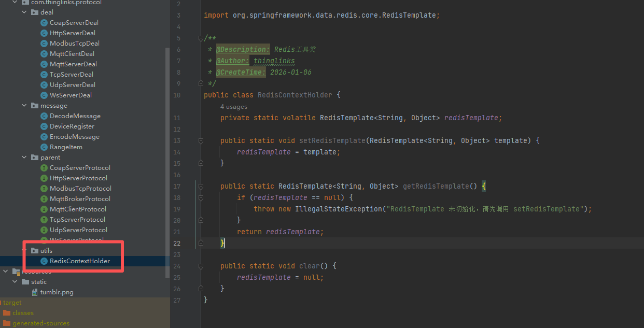
Task: Click the class icon beside RedisContextHolder
Action: click(x=44, y=261)
